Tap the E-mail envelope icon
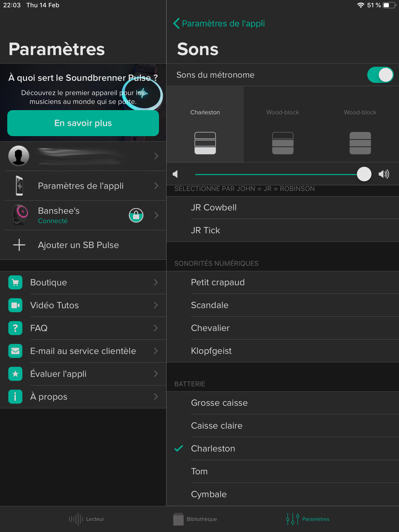The image size is (399, 532). pyautogui.click(x=15, y=351)
